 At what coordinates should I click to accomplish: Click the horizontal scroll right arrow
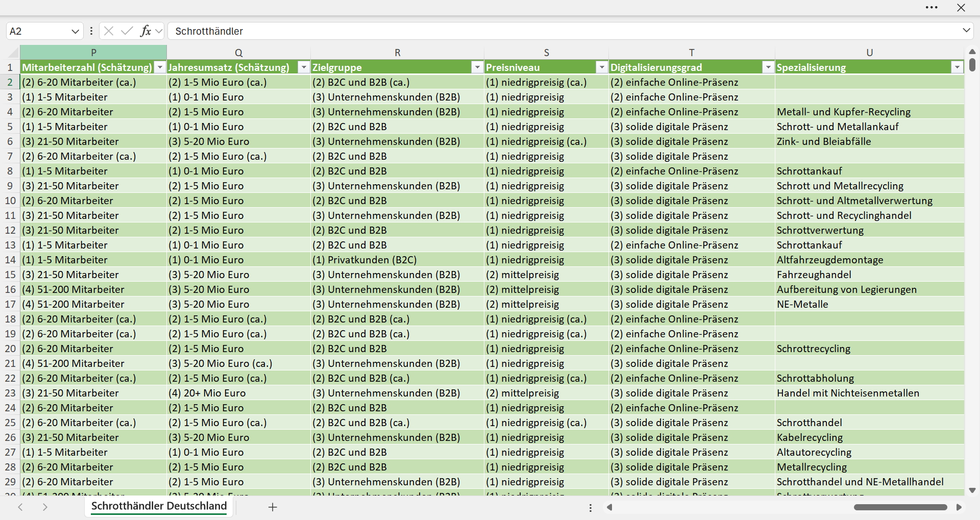959,507
